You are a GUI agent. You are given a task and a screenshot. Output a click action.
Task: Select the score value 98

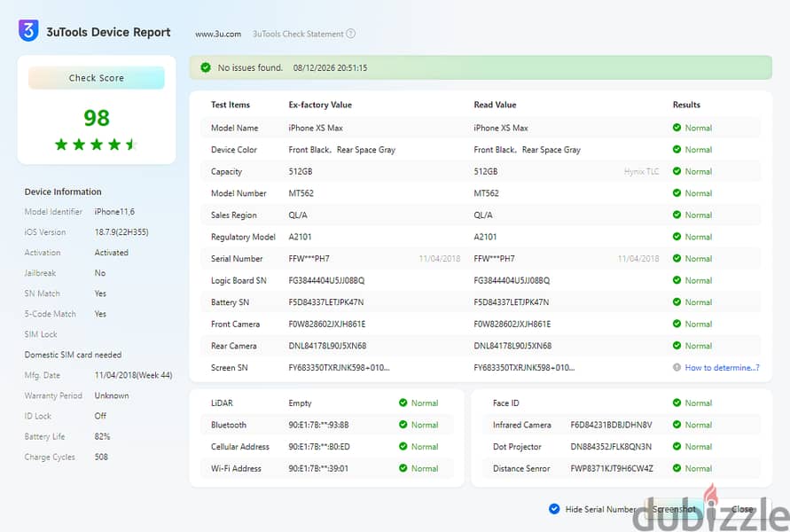coord(97,118)
